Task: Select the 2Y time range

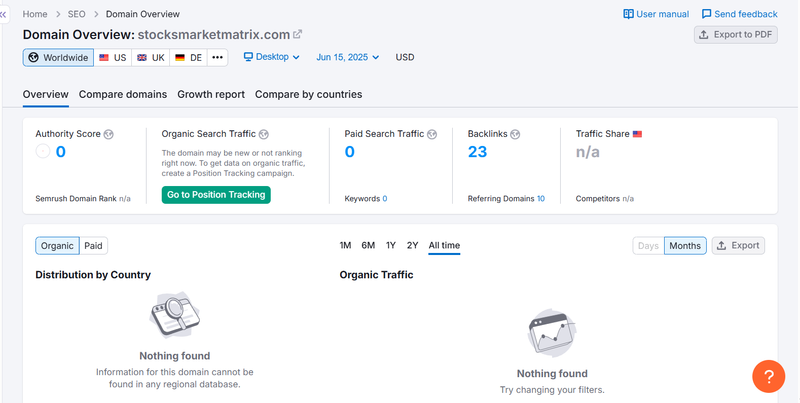Action: (x=412, y=245)
